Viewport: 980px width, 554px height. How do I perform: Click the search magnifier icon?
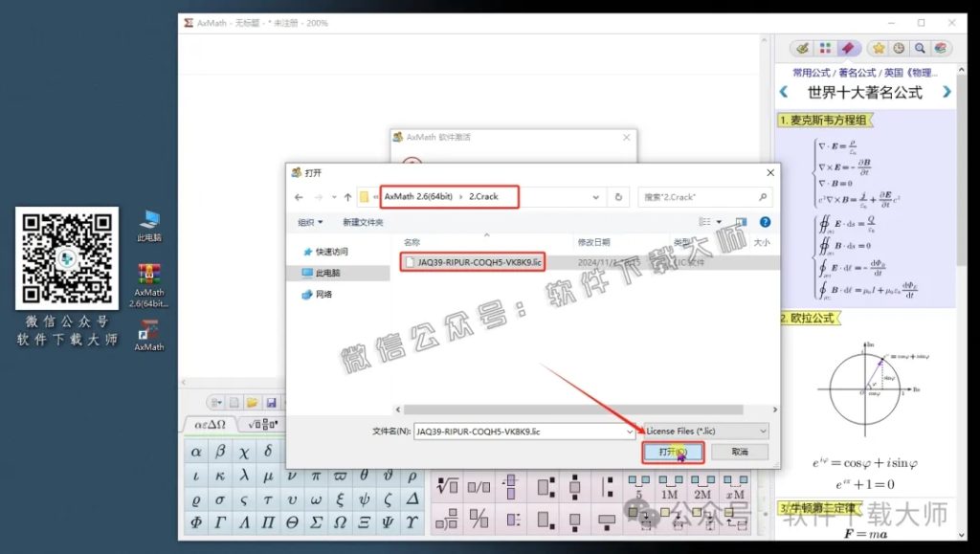(x=919, y=48)
